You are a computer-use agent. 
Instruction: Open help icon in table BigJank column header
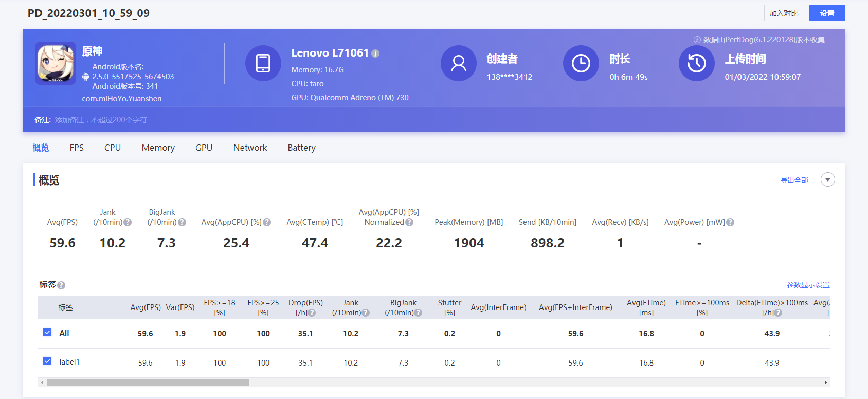[x=418, y=313]
